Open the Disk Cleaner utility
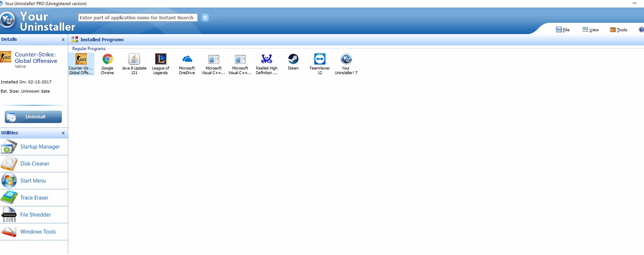The height and width of the screenshot is (255, 644). pyautogui.click(x=34, y=164)
